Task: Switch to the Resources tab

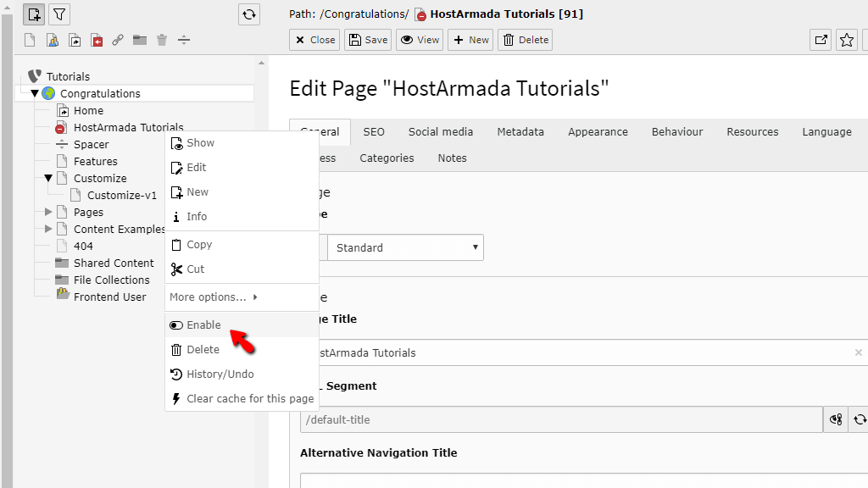Action: pyautogui.click(x=753, y=131)
